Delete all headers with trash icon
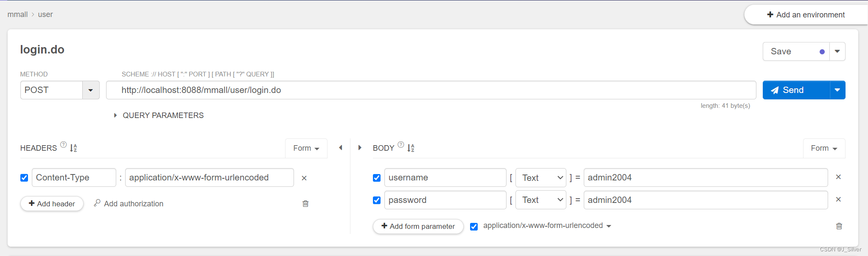 tap(305, 204)
